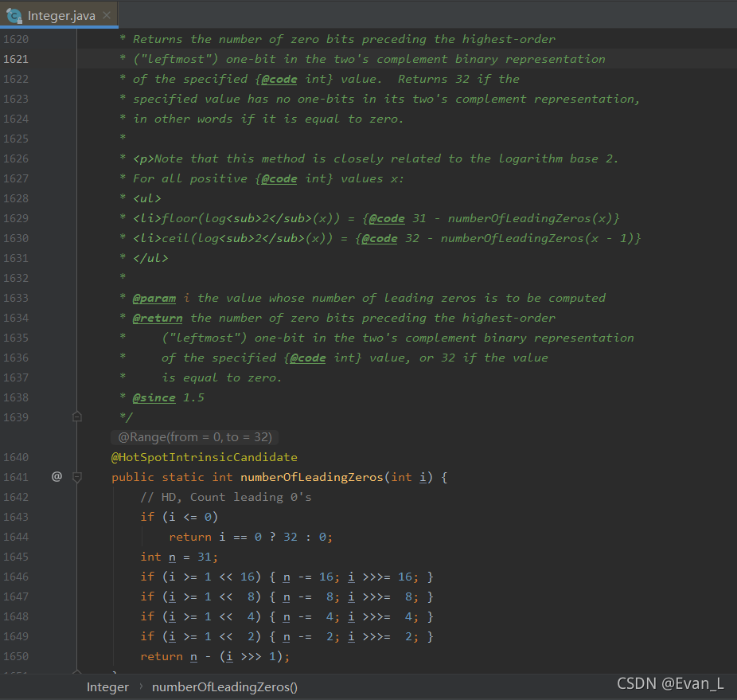
Task: Click the @param tag on line 1633
Action: [154, 299]
